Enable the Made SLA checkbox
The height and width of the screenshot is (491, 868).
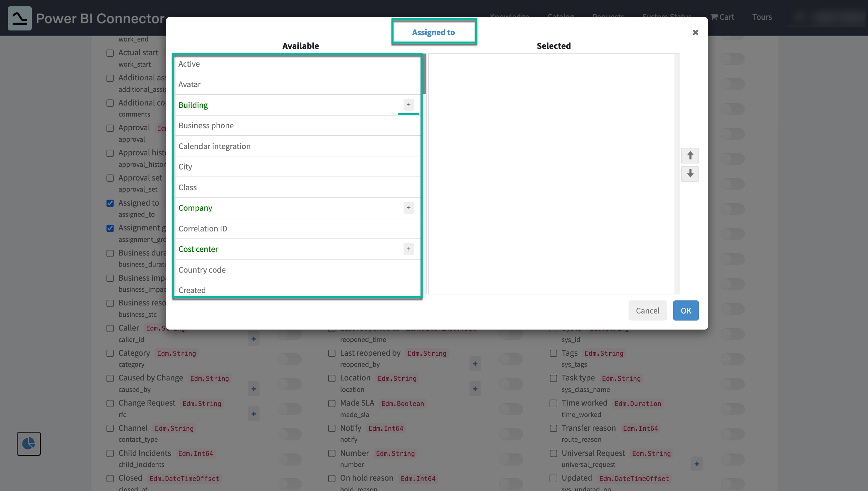[x=332, y=403]
